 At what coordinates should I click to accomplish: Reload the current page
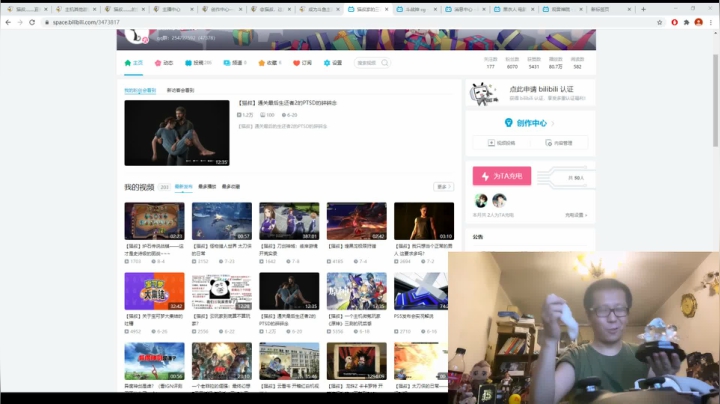tap(32, 22)
